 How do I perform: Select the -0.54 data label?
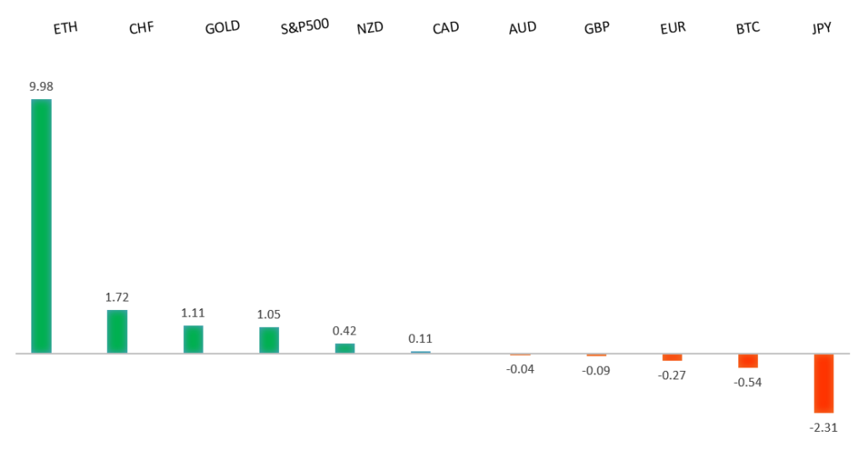[x=748, y=382]
